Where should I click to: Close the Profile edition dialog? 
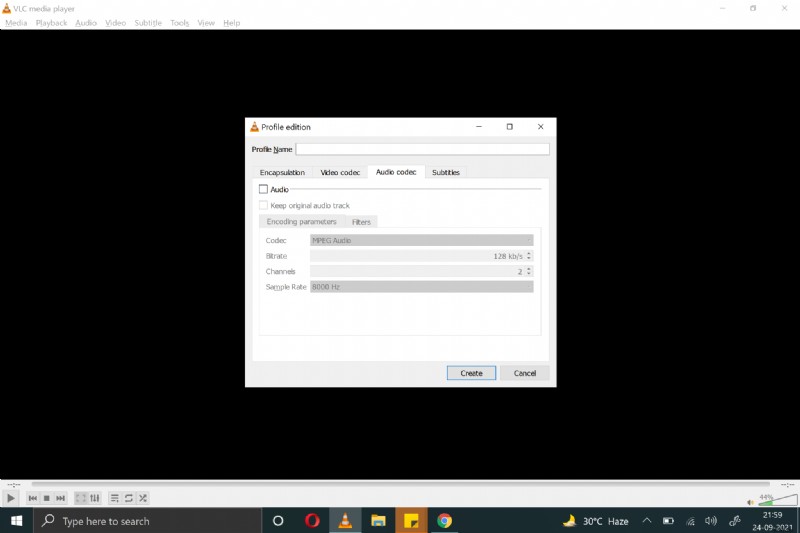pyautogui.click(x=540, y=126)
